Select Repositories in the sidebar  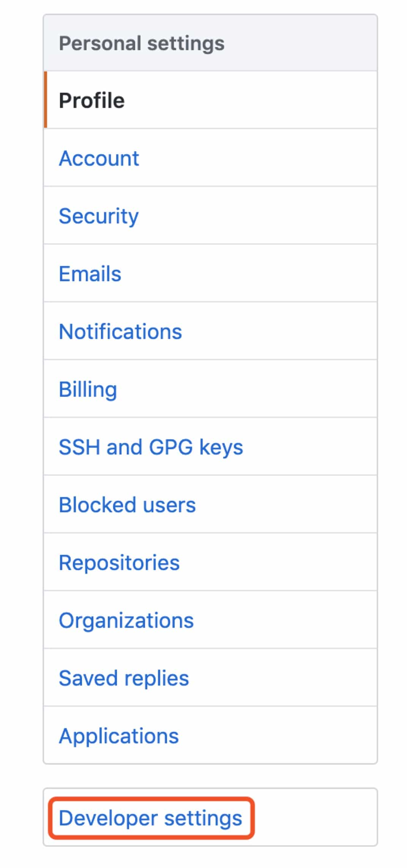tap(210, 562)
